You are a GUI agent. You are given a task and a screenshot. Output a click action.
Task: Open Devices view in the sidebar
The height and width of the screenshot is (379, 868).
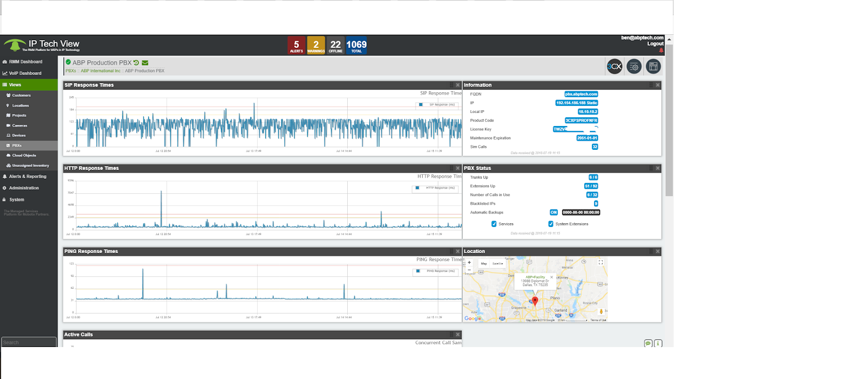coord(29,135)
